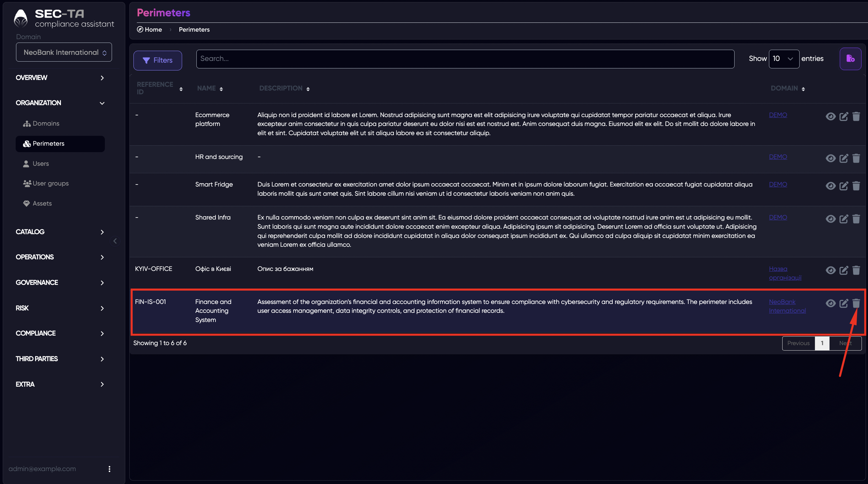Delete the HR and sourcing perimeter
868x484 pixels.
point(856,158)
